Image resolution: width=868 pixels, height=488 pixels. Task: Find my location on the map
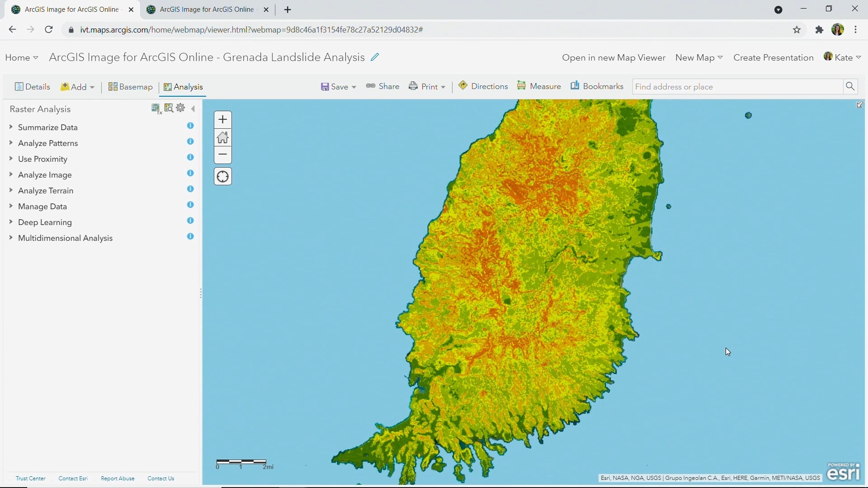(x=222, y=176)
